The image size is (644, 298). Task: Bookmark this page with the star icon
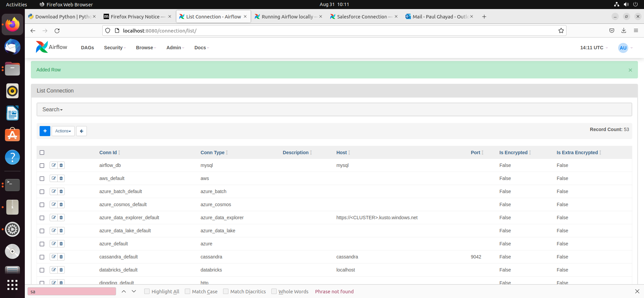point(561,31)
